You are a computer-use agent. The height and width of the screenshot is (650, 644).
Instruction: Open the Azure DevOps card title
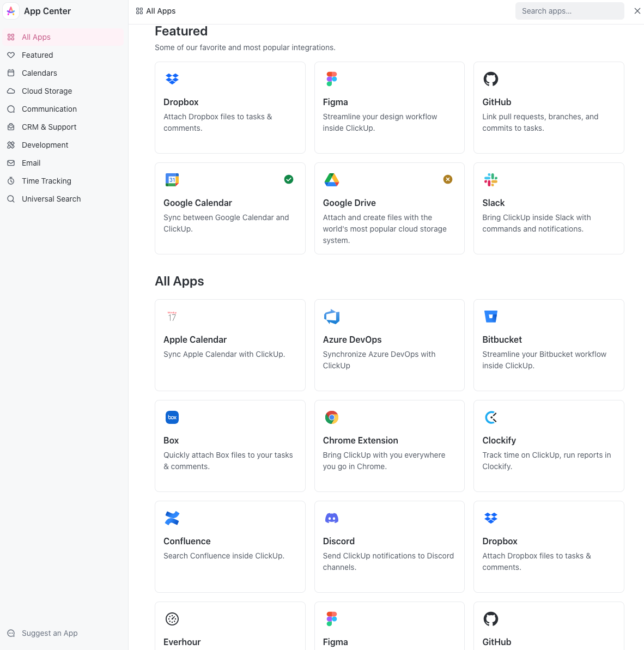click(352, 339)
